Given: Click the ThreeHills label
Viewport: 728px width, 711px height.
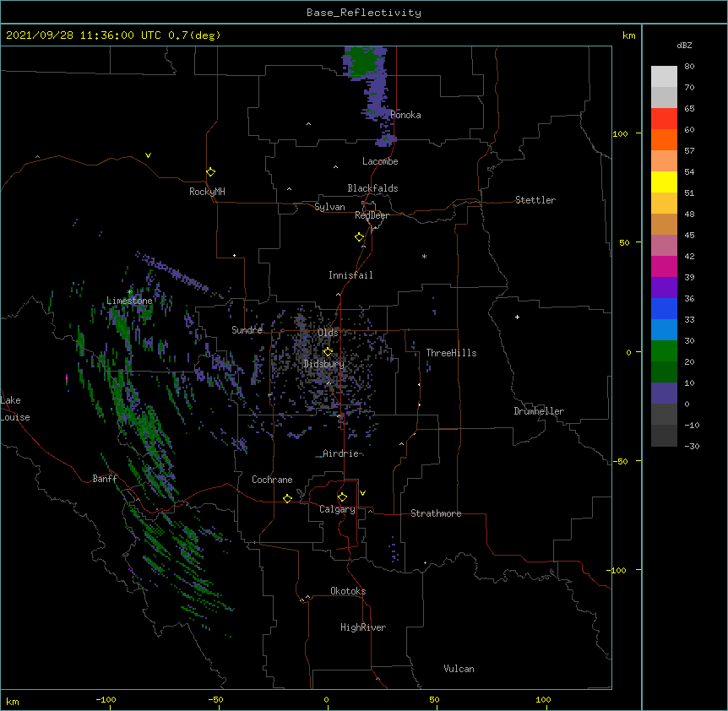Looking at the screenshot, I should 451,353.
